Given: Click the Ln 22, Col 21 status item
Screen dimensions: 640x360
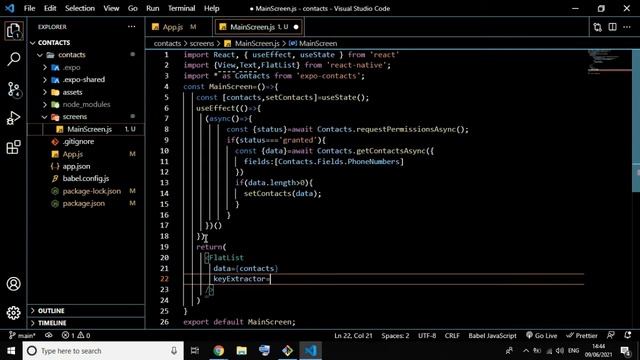Looking at the screenshot, I should click(353, 336).
